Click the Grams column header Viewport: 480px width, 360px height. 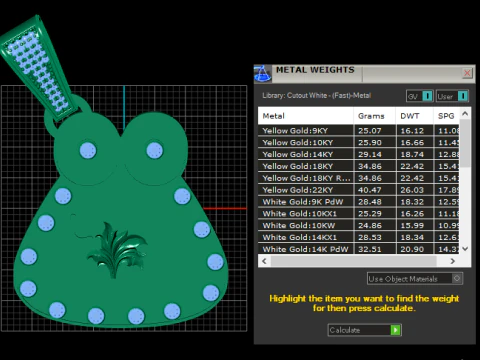tap(375, 116)
